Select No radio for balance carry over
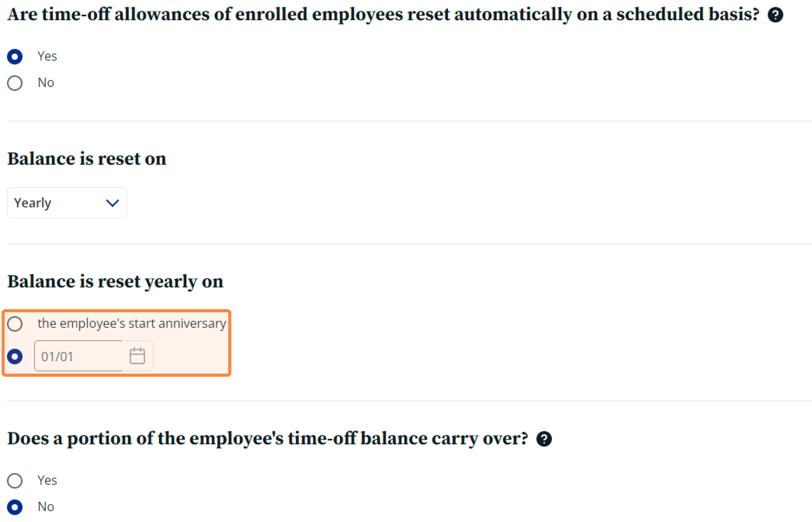The width and height of the screenshot is (812, 522). click(x=15, y=507)
